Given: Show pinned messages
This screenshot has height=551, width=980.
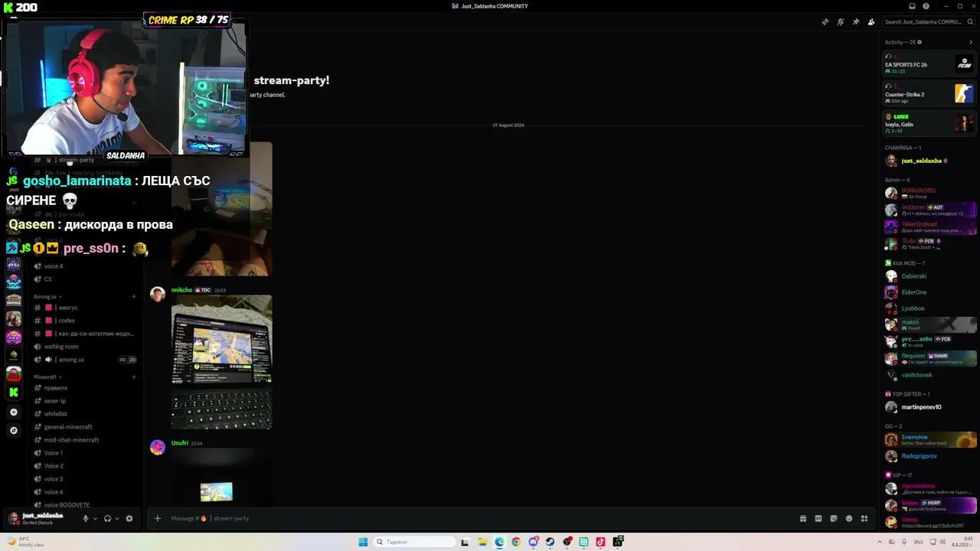Looking at the screenshot, I should (x=855, y=21).
